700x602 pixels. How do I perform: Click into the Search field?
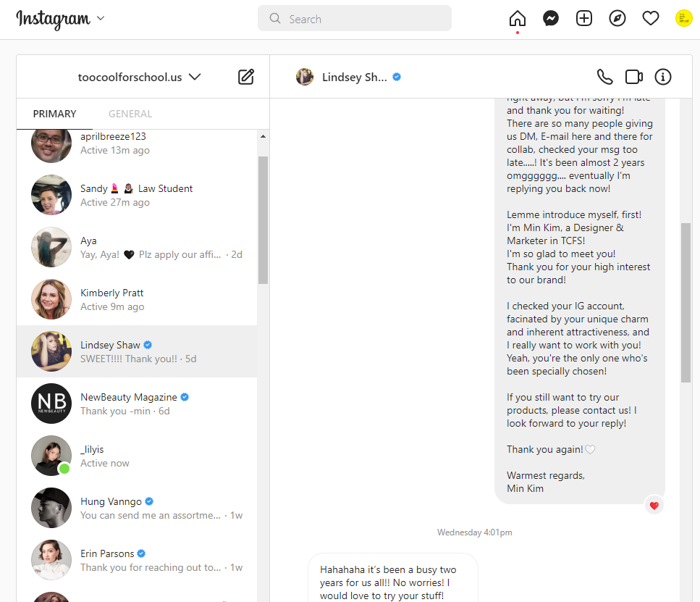point(355,18)
